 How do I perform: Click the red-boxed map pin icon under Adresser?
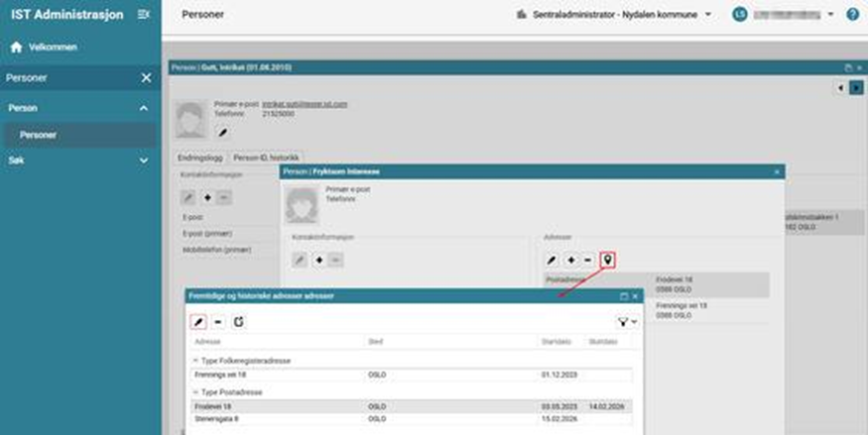pos(608,260)
